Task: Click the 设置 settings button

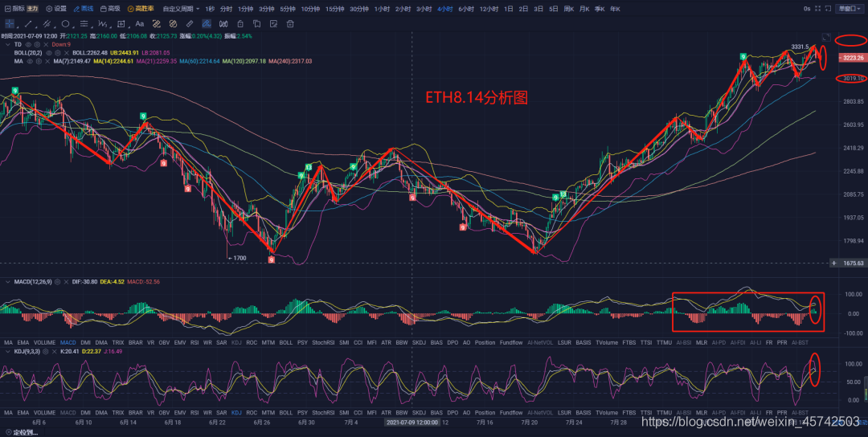Action: tap(56, 8)
